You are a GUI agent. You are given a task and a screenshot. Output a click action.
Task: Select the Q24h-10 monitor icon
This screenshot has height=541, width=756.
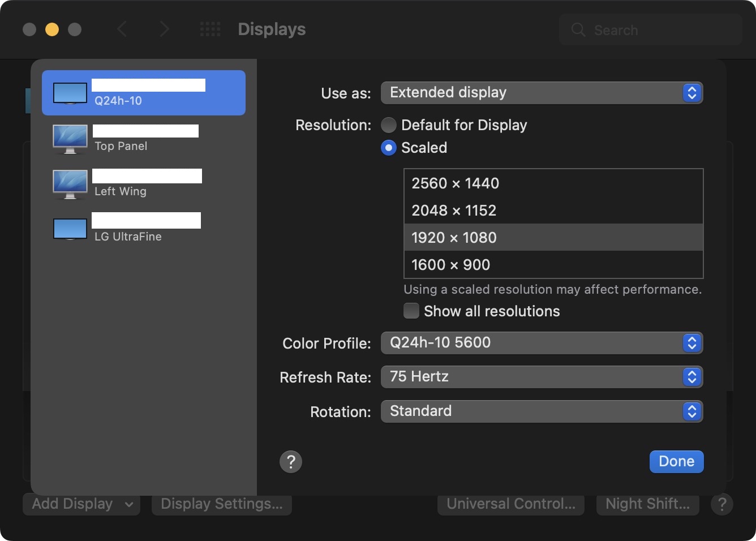pos(70,93)
